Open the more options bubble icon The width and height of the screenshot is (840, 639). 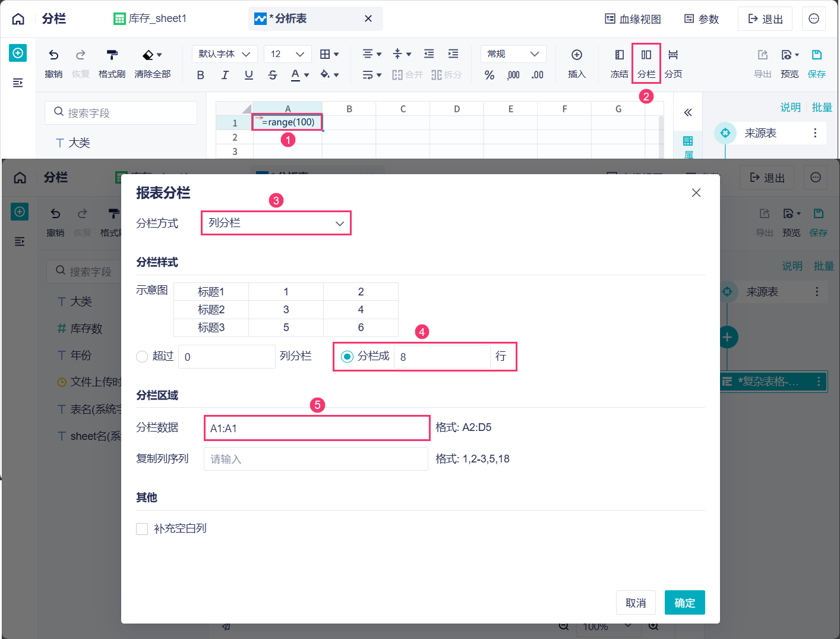pyautogui.click(x=814, y=19)
